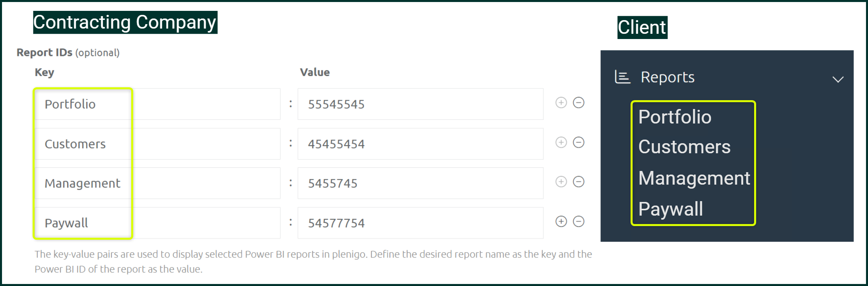This screenshot has height=286, width=868.
Task: Open the Portfolio report in sidebar
Action: 675,117
